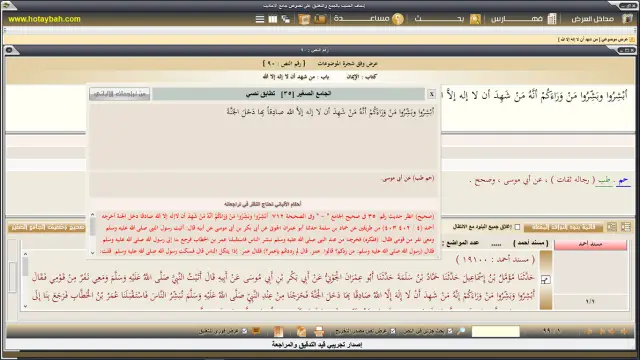This screenshot has width=640, height=360.
Task: Click the horizontal lines list icon
Action: pos(260,19)
